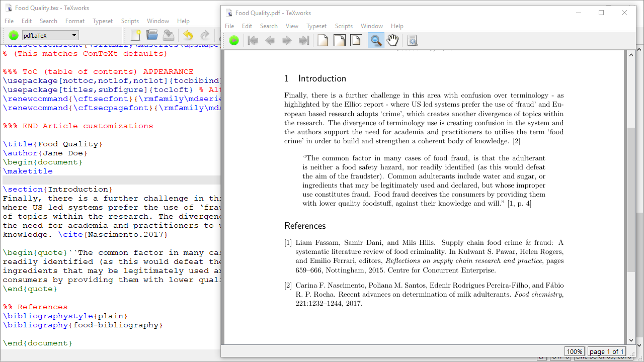Image resolution: width=644 pixels, height=362 pixels.
Task: Click the Open file folder icon
Action: coord(152,35)
